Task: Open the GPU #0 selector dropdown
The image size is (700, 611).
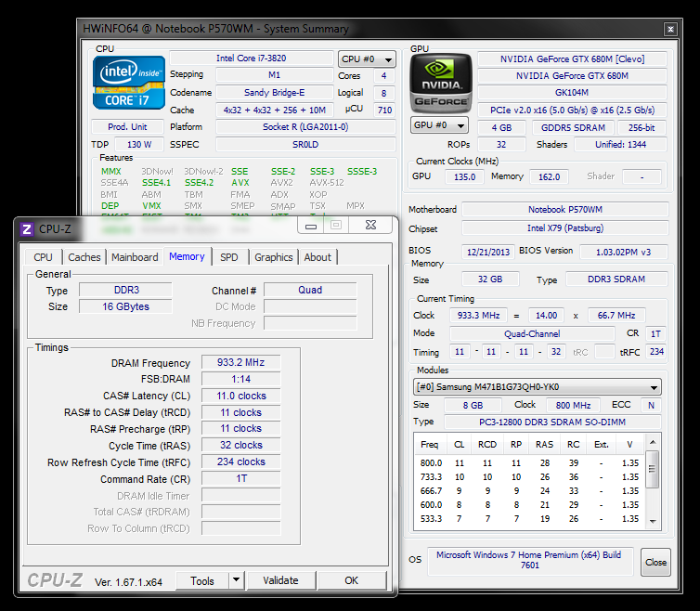Action: coord(439,125)
